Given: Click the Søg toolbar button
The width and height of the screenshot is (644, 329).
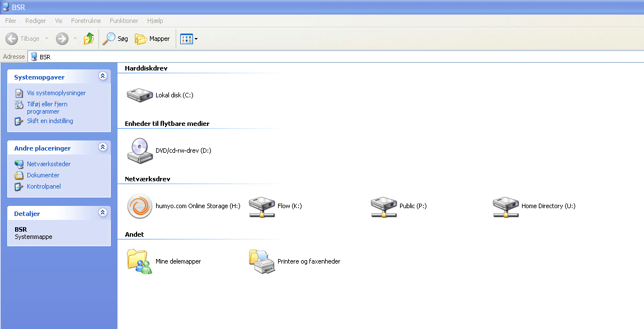Looking at the screenshot, I should pyautogui.click(x=116, y=39).
